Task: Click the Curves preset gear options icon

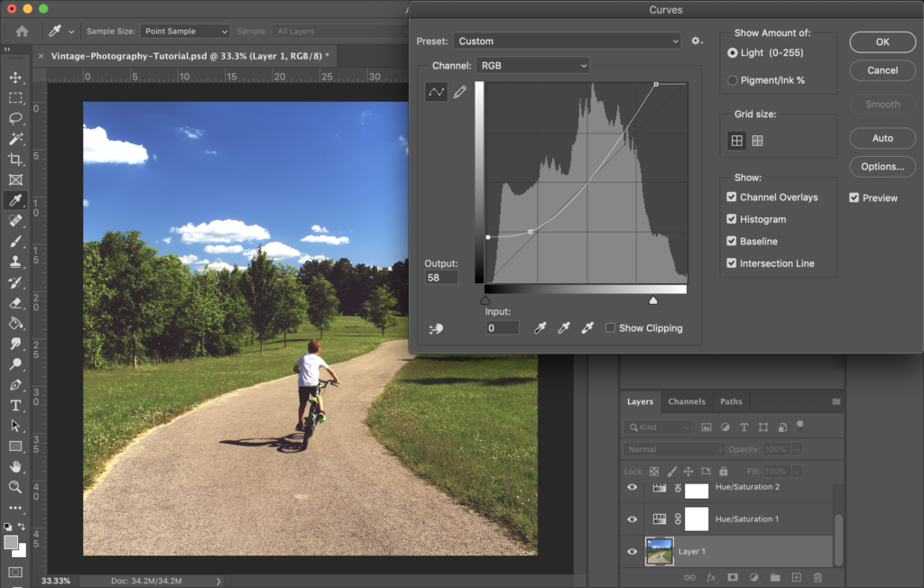Action: tap(697, 41)
